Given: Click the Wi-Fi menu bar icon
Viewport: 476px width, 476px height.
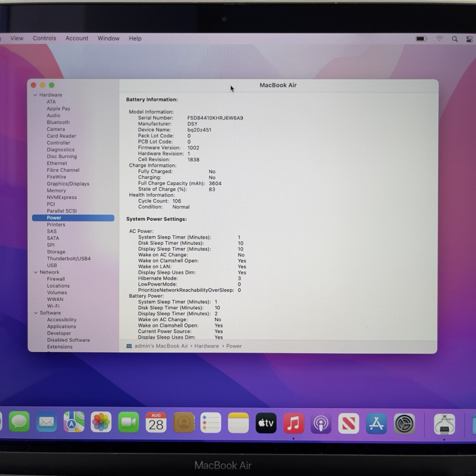Looking at the screenshot, I should [439, 39].
